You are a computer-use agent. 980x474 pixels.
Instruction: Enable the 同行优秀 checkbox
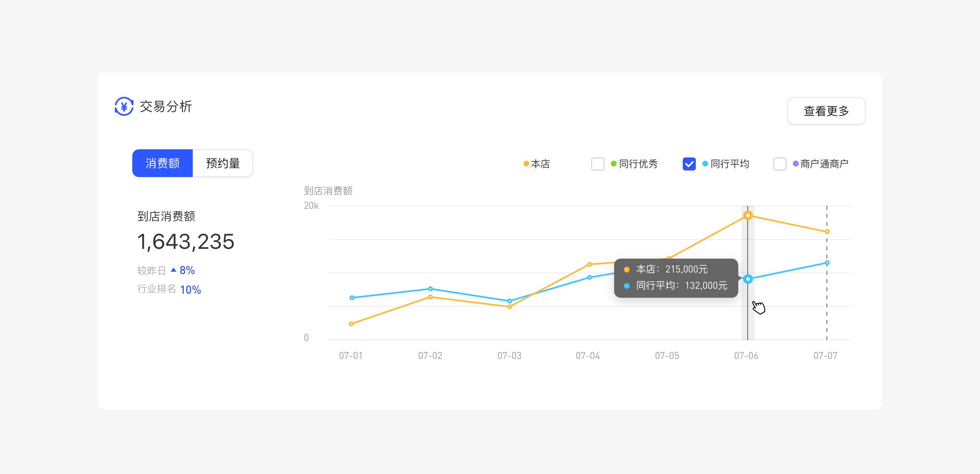click(598, 164)
